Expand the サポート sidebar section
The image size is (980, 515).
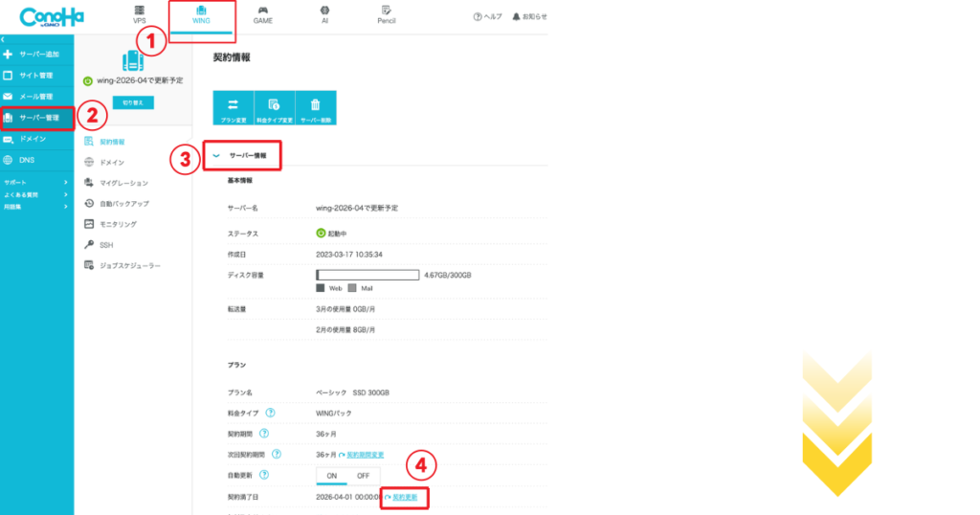(35, 183)
